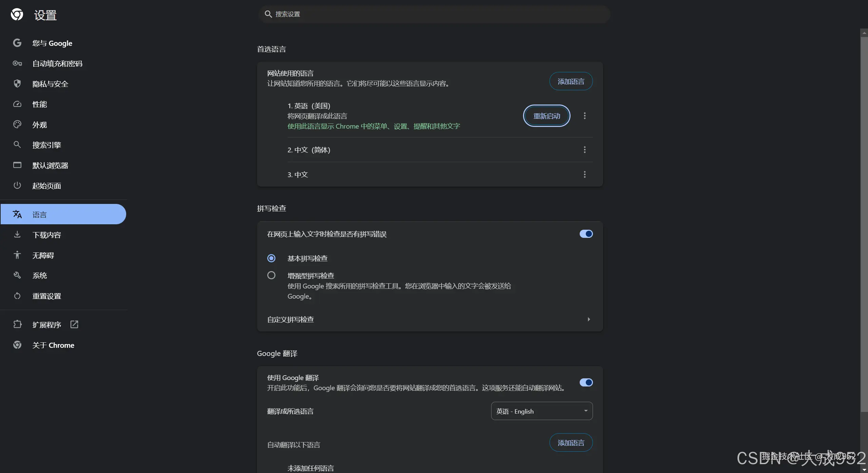868x473 pixels.
Task: Open more actions for 中文 (简体)
Action: (584, 150)
